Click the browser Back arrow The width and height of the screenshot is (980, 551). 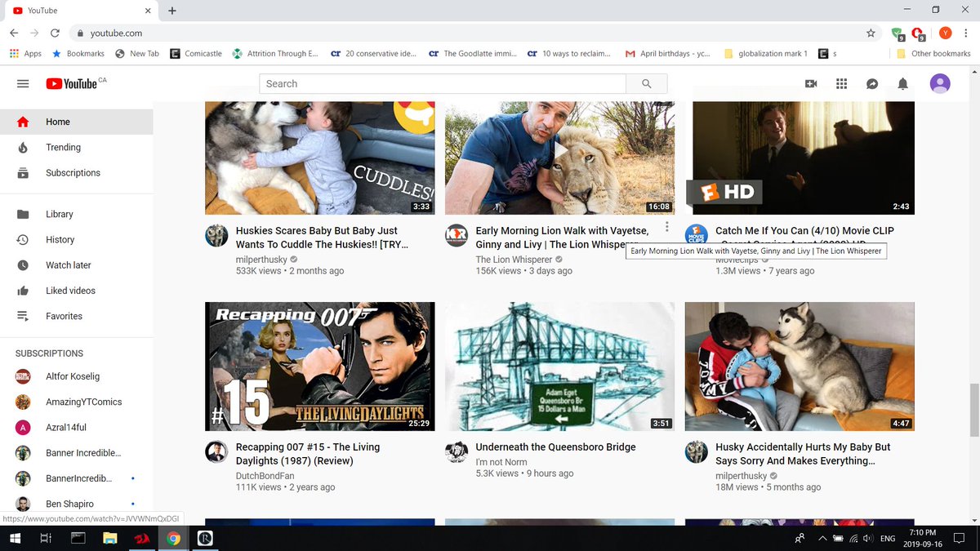pyautogui.click(x=14, y=33)
